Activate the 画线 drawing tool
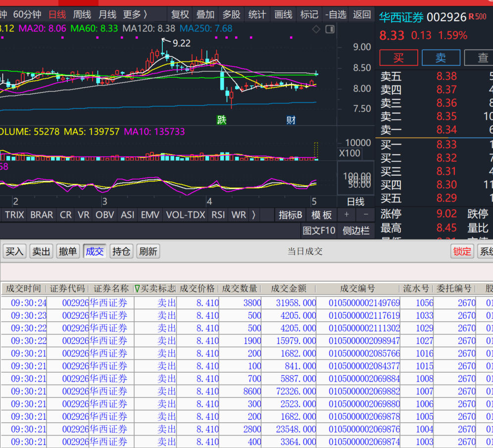Image resolution: width=493 pixels, height=448 pixels. (283, 14)
